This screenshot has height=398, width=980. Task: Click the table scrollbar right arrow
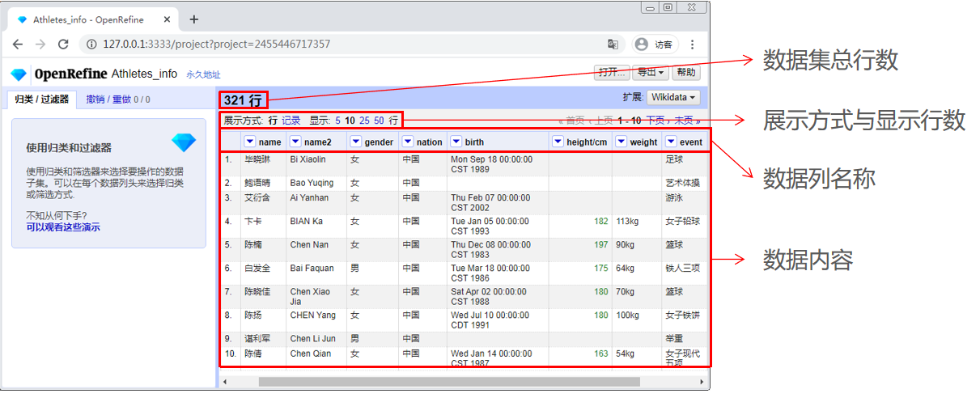(x=702, y=381)
